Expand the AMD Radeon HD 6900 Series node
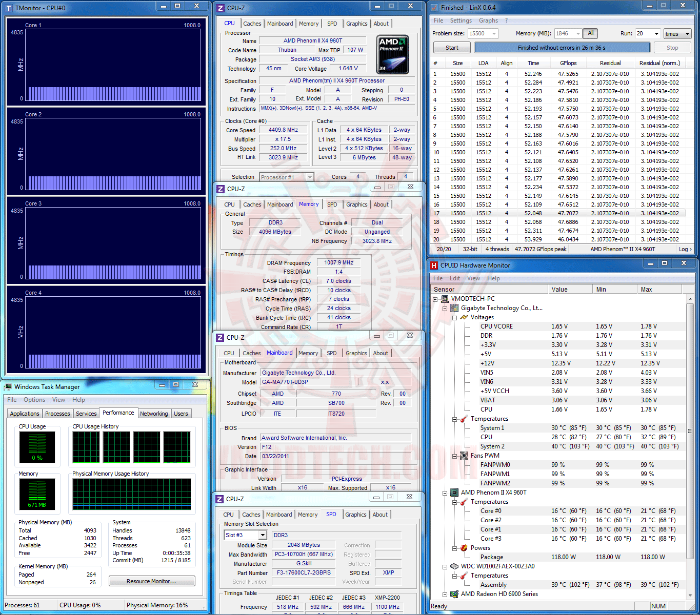The width and height of the screenshot is (700, 615). (x=445, y=594)
